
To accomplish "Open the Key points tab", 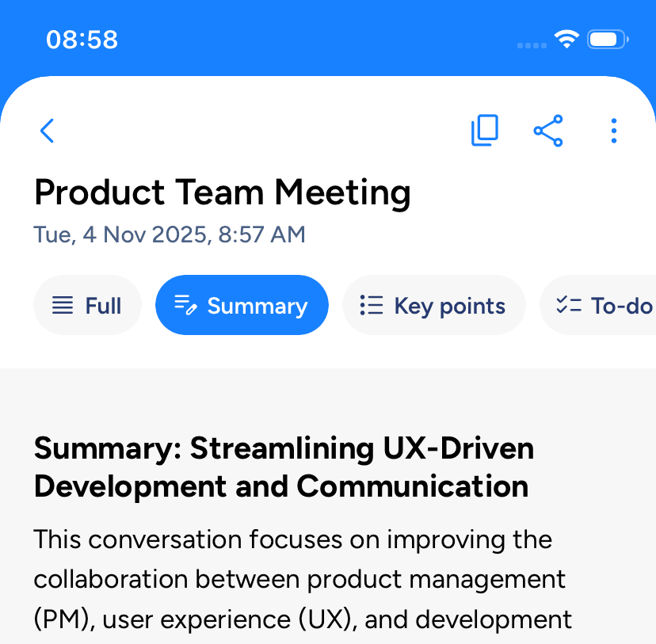I will point(433,306).
